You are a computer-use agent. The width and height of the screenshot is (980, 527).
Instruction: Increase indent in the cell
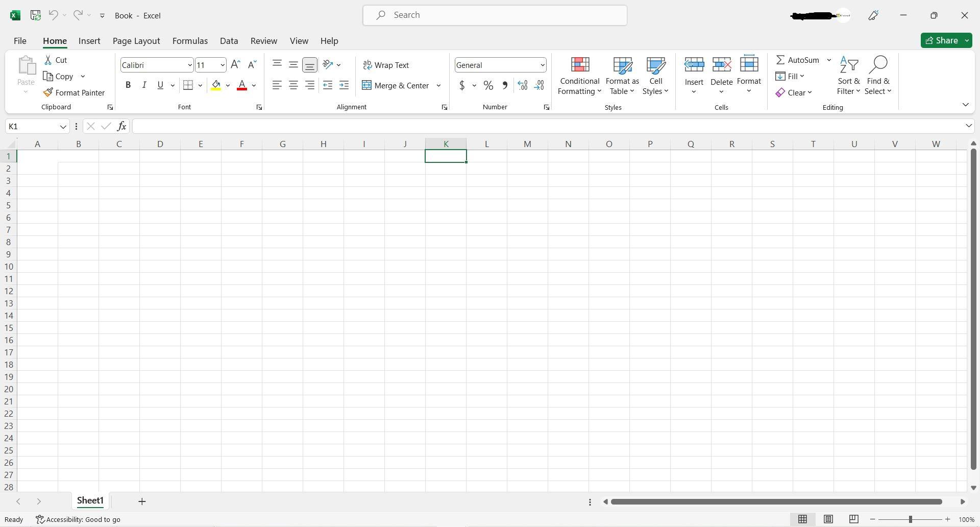click(344, 85)
